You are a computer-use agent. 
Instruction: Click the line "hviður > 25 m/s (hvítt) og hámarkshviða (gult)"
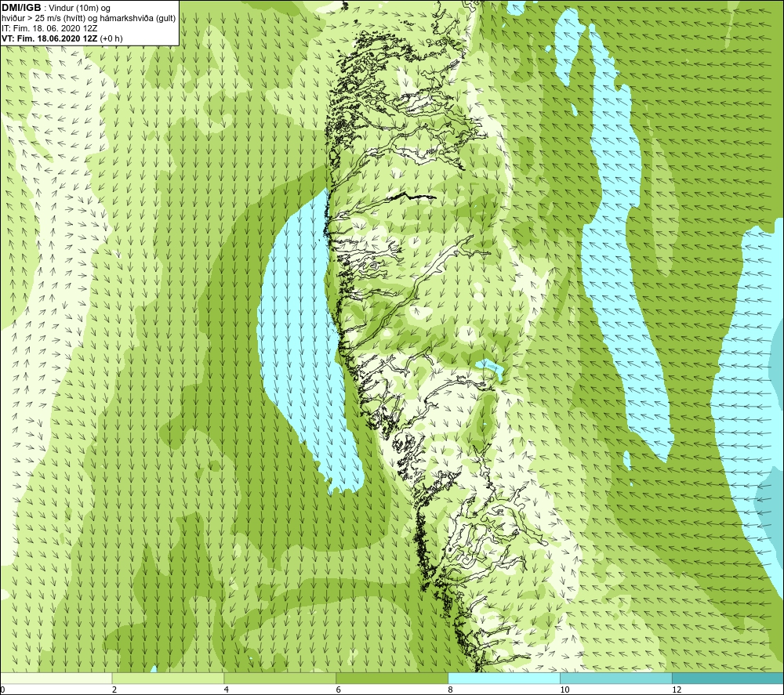89,19
